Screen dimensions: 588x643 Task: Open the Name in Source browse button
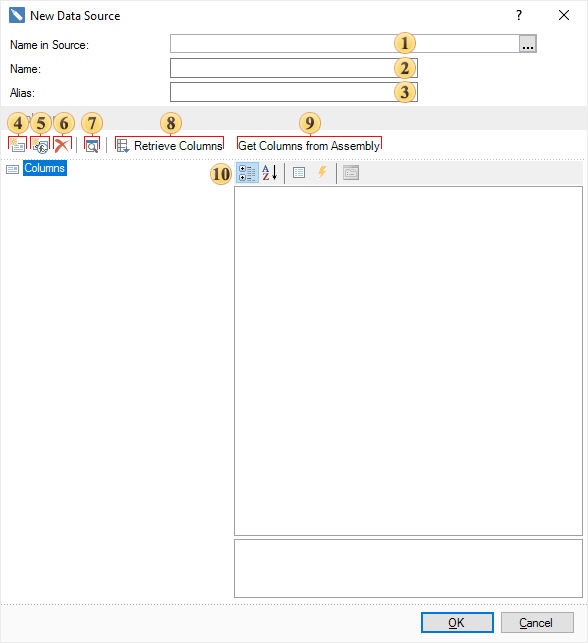click(528, 43)
